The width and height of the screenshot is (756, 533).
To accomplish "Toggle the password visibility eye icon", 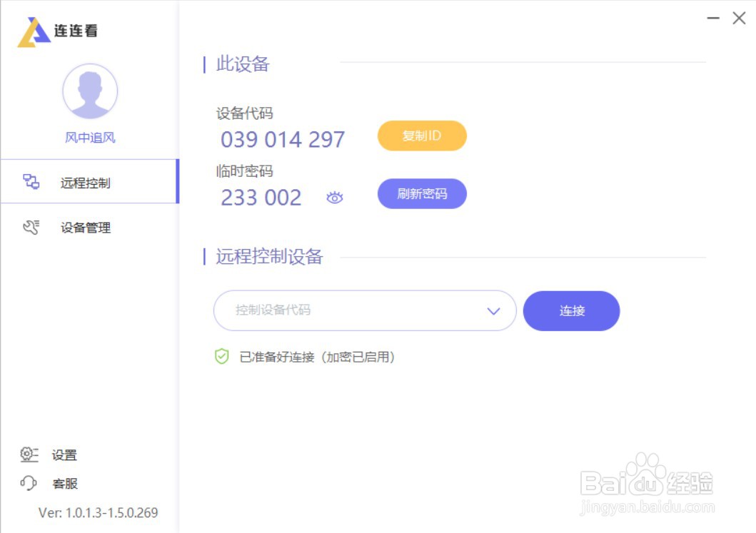I will 334,198.
